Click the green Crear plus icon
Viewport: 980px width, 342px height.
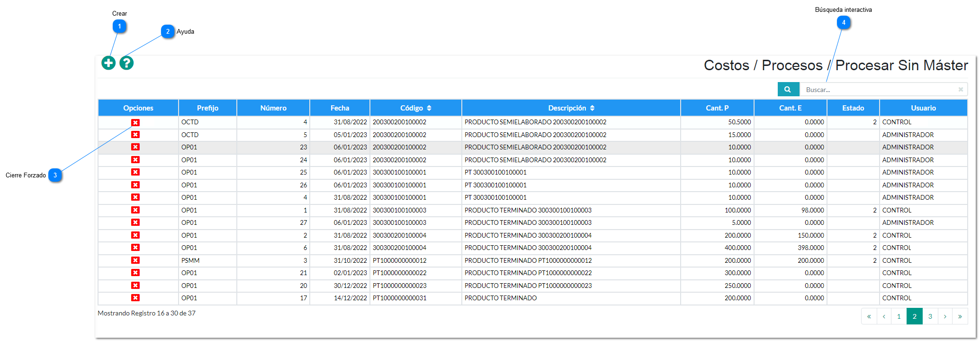point(108,63)
